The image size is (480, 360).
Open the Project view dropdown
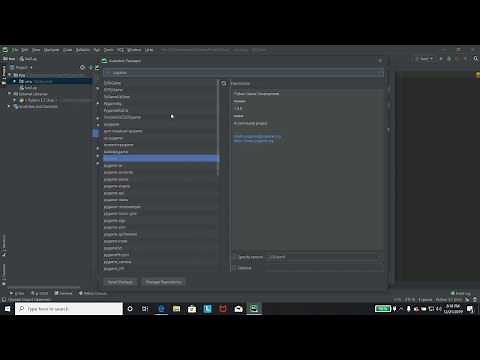pyautogui.click(x=22, y=68)
